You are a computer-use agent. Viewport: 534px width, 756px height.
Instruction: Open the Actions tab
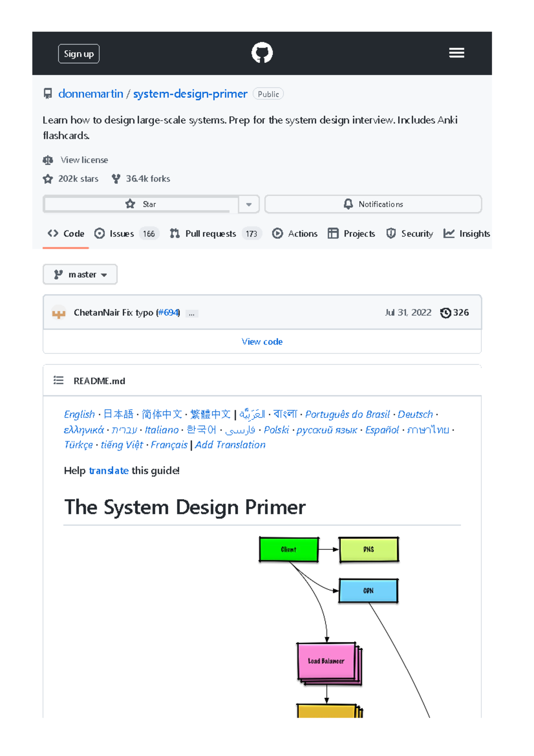(295, 234)
